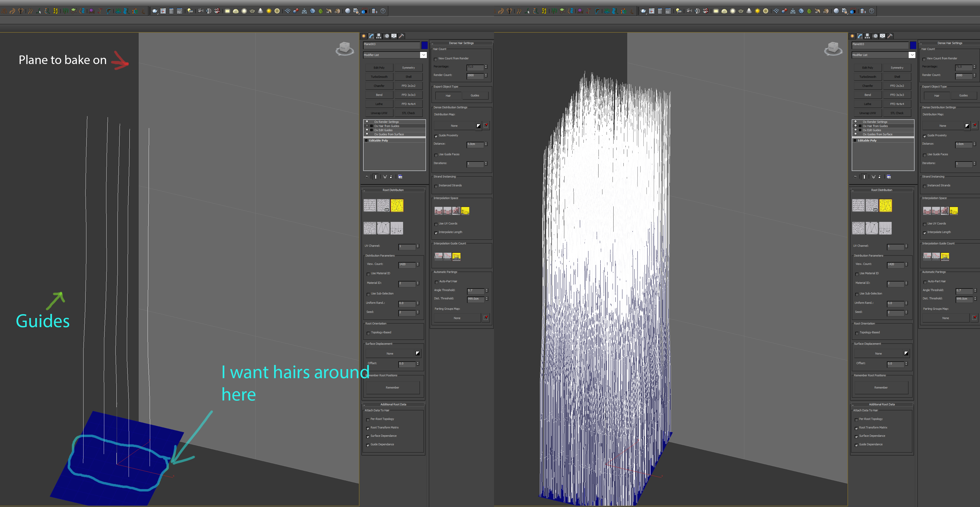Screen dimensions: 980x507
Task: Click the blue object color swatch next to left Plane003
Action: point(424,45)
